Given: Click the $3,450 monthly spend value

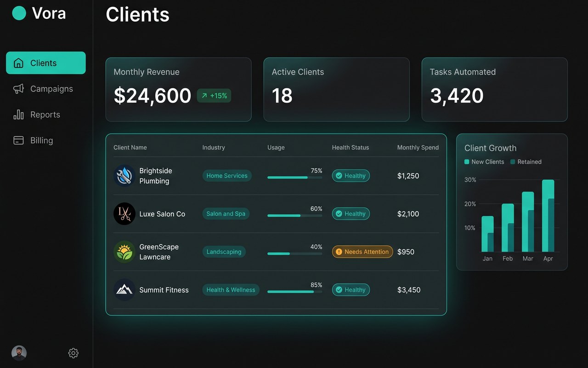Looking at the screenshot, I should (x=409, y=290).
